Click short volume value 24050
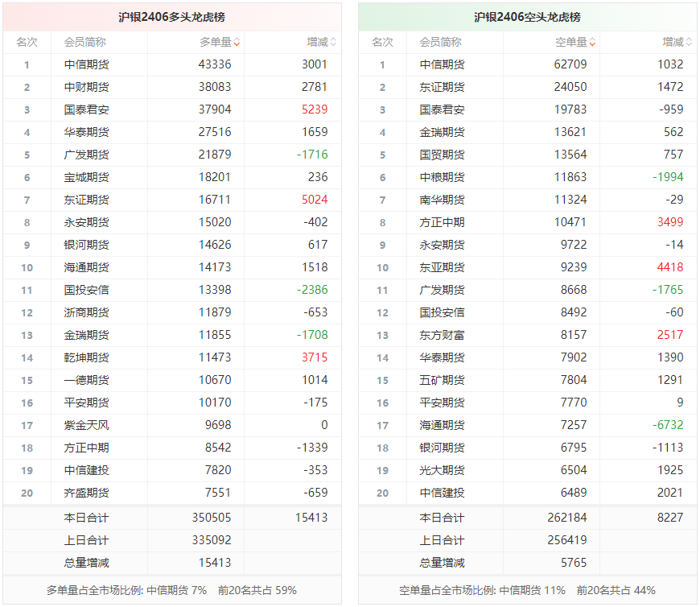700x607 pixels. click(x=570, y=87)
